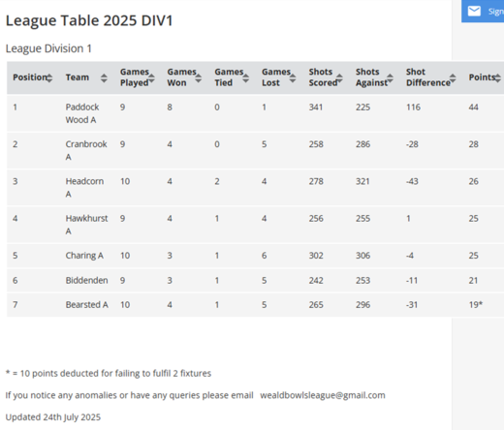
Task: Click the wealdbowlsleague@gmail.com email address
Action: (323, 395)
